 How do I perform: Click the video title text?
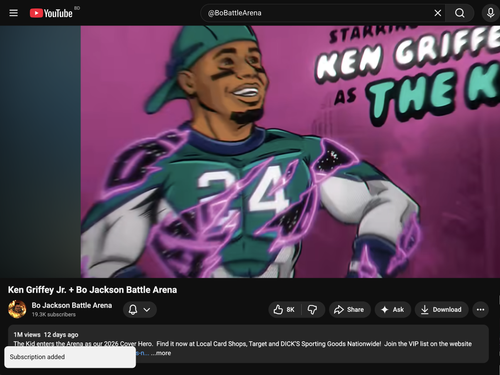pyautogui.click(x=92, y=290)
